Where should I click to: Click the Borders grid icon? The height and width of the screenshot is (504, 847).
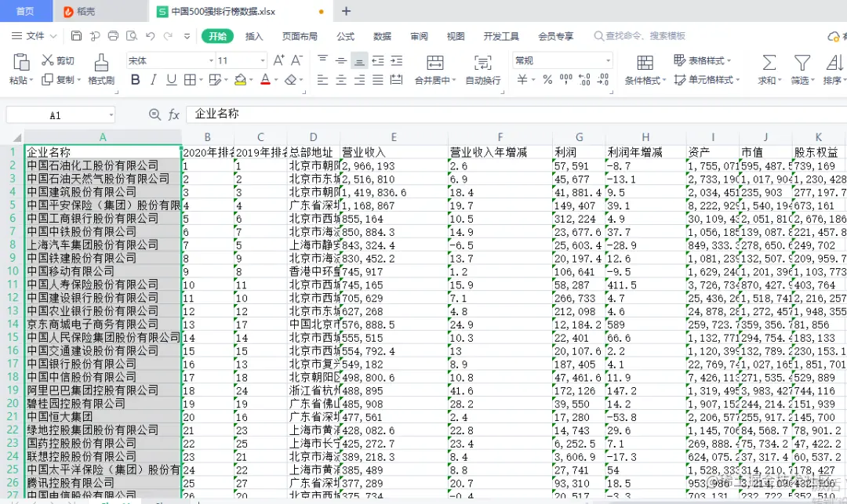point(190,80)
